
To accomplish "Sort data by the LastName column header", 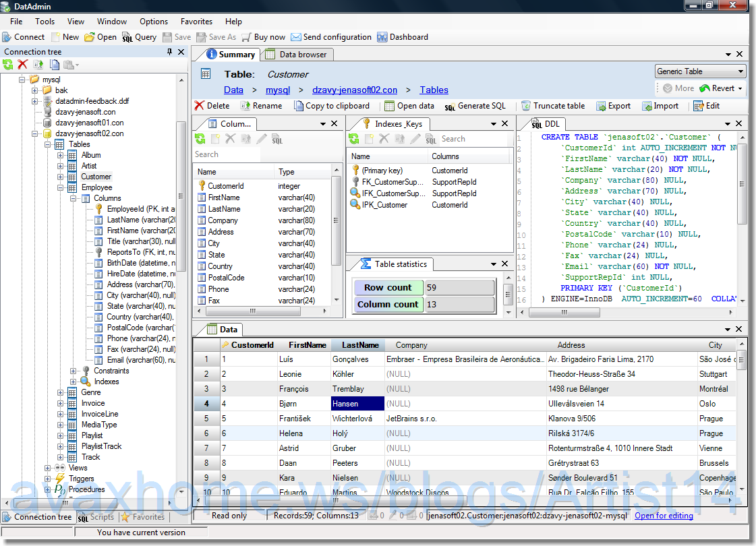I will 359,345.
